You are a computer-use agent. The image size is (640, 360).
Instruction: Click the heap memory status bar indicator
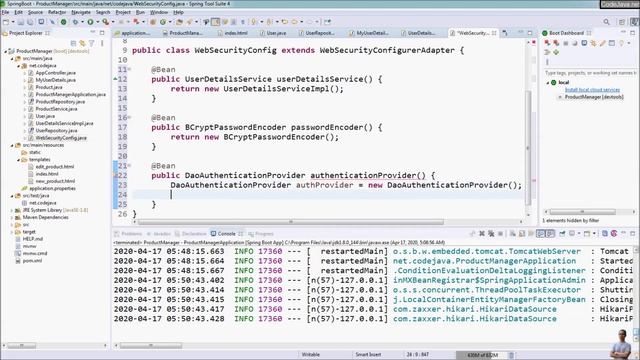click(482, 355)
